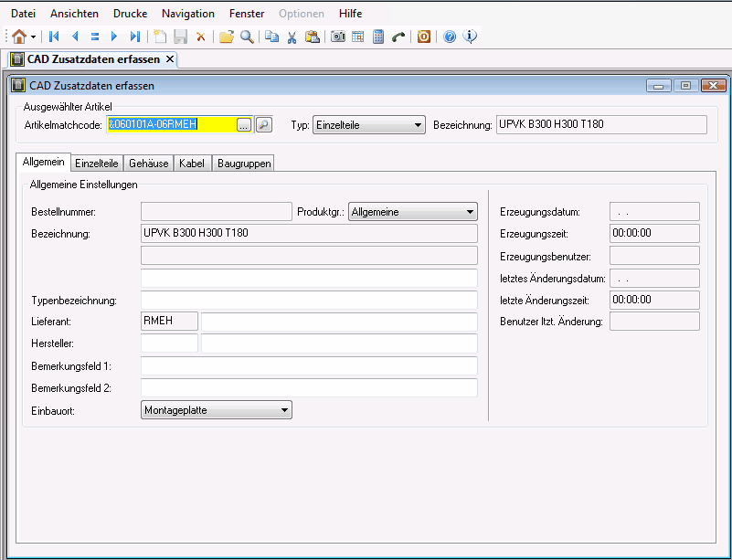Click the letztes Änderungsdatum field
Screen dimensions: 732x560
pos(654,278)
